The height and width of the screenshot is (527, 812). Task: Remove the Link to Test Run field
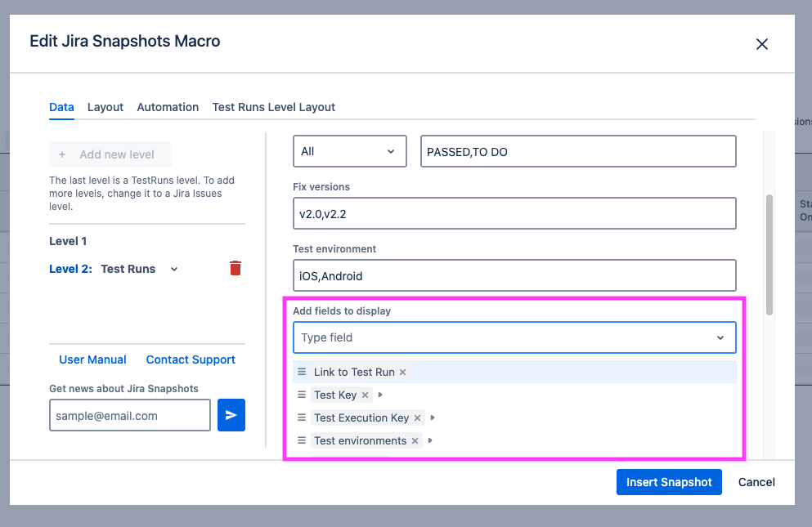[x=402, y=373]
